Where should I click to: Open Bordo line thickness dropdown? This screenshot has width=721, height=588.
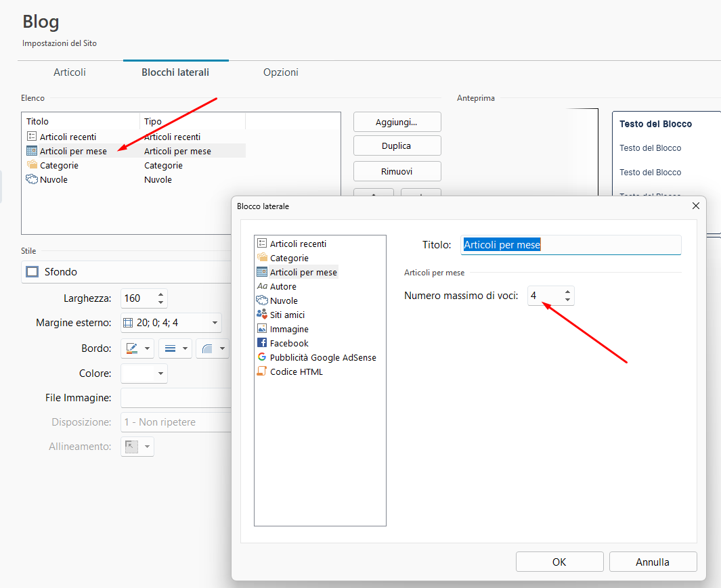click(x=185, y=348)
